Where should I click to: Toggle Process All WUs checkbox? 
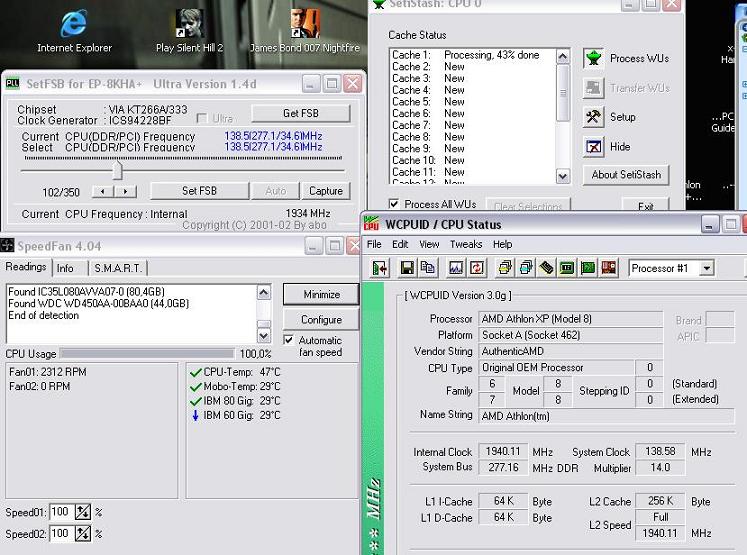pos(394,204)
